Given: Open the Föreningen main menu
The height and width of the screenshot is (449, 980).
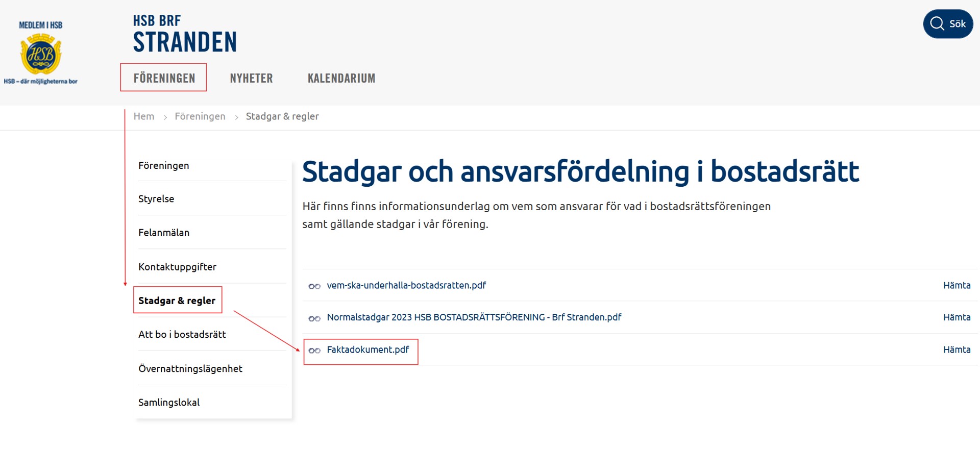Looking at the screenshot, I should point(164,78).
